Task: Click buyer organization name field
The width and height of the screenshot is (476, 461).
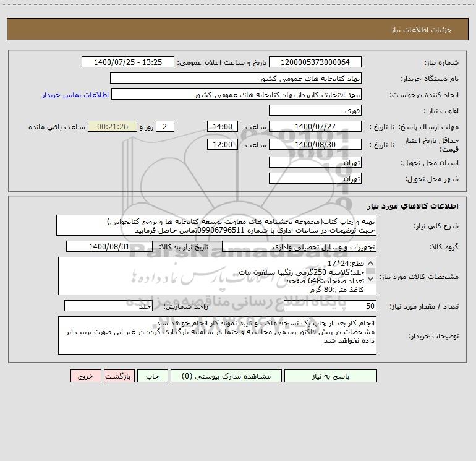Action: [236, 78]
